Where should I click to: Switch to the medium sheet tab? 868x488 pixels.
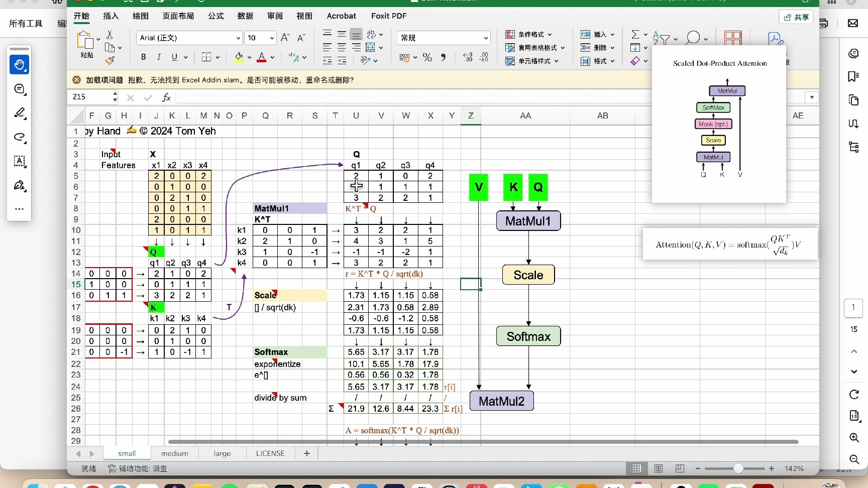175,453
